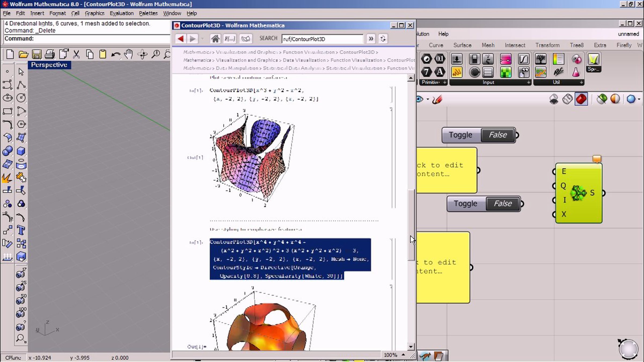Switch to Grasshopper Intersect tab

(515, 45)
